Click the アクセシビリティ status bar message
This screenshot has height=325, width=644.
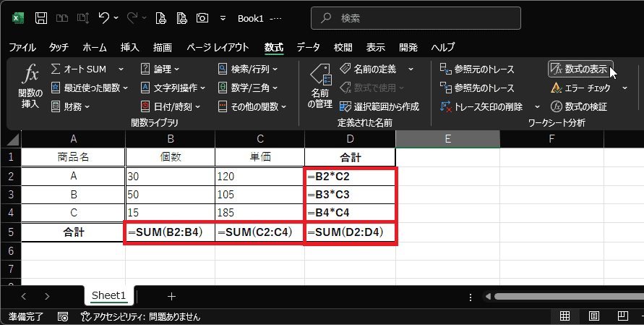[140, 316]
